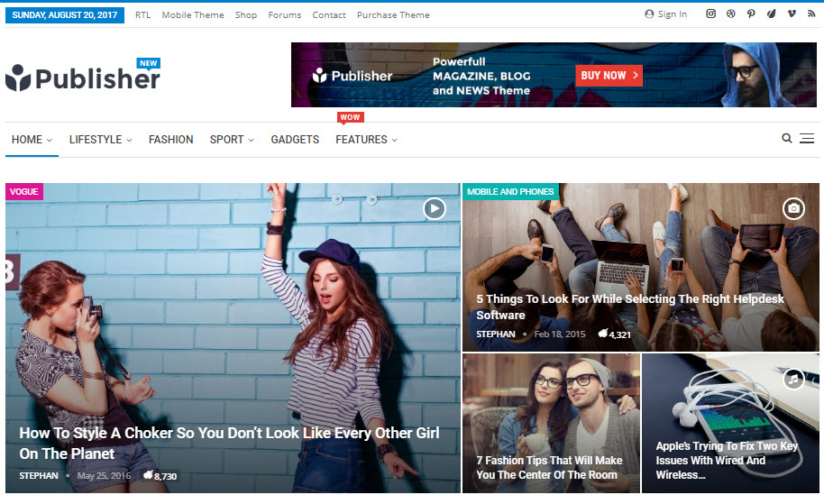Click the date Feb 18, 2015
Screen dimensions: 824x504
pos(560,334)
